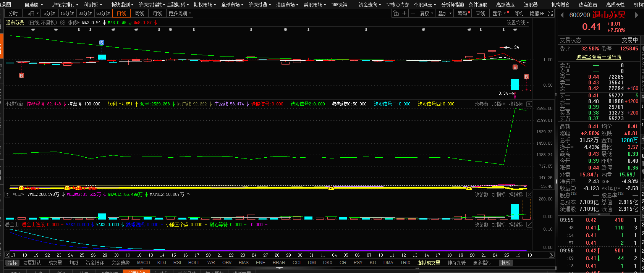This screenshot has width=644, height=273.
Task: Click 恢复默认 to restore default indicators
Action: click(32, 263)
